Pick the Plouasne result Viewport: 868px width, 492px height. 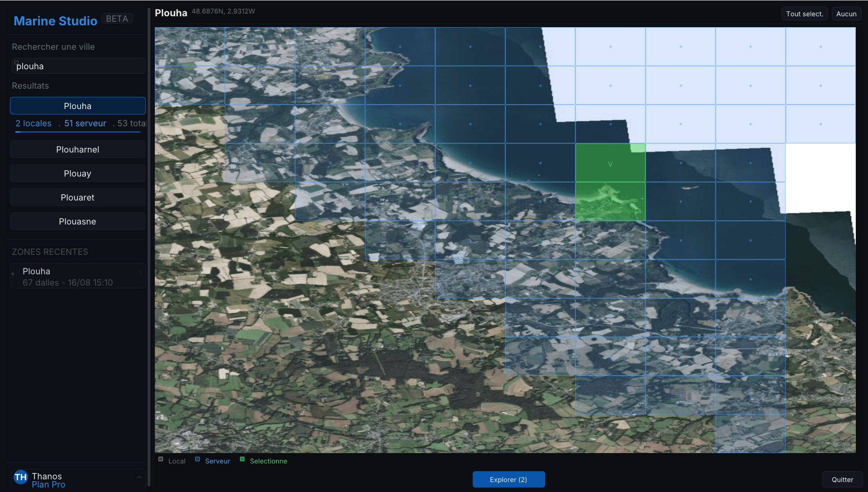[77, 221]
